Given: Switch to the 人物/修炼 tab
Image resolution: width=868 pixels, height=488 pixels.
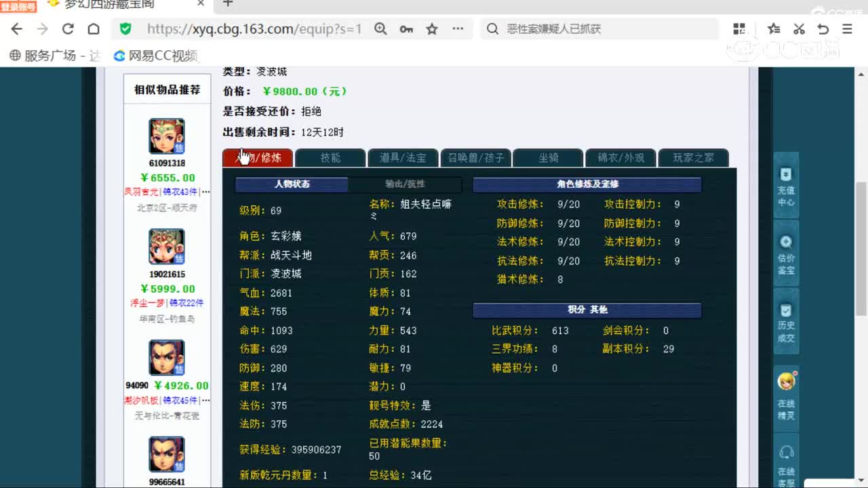Looking at the screenshot, I should pyautogui.click(x=258, y=158).
